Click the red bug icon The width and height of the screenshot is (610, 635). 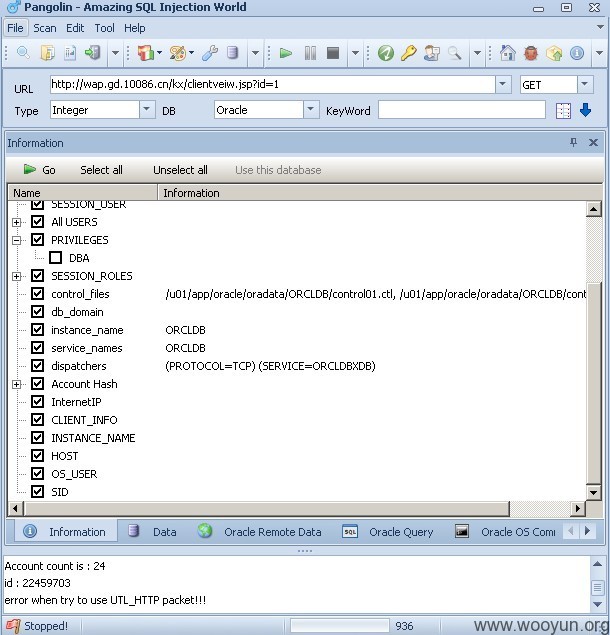(x=531, y=53)
